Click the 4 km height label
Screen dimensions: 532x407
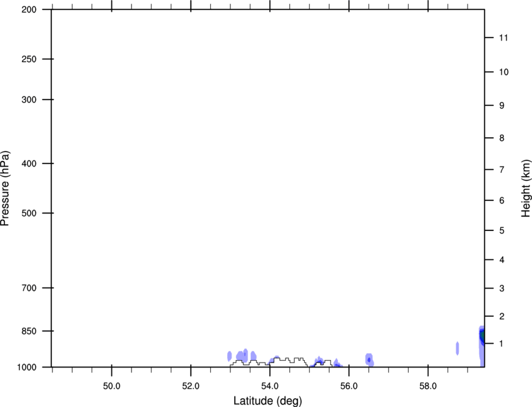502,260
